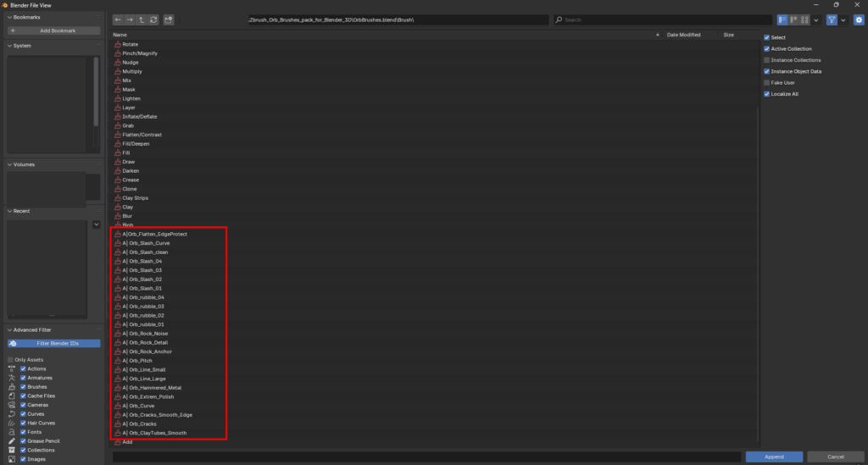868x465 pixels.
Task: Collapse the Volumes panel
Action: (x=9, y=165)
